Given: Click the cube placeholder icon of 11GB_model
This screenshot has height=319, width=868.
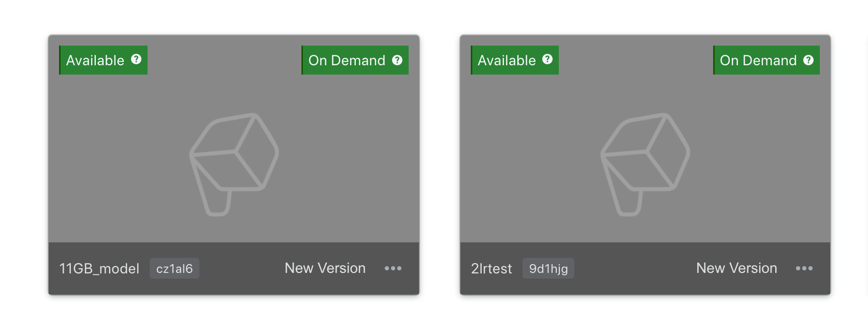Looking at the screenshot, I should (234, 164).
